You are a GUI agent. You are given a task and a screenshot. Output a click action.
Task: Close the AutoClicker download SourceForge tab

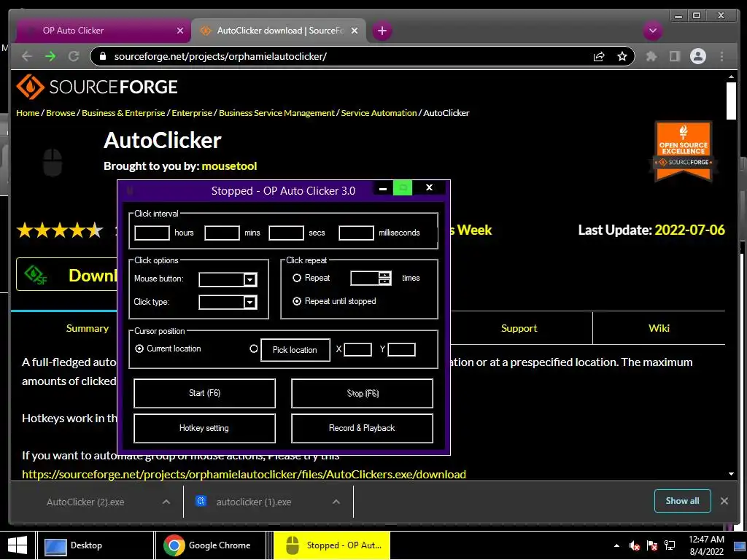coord(355,31)
